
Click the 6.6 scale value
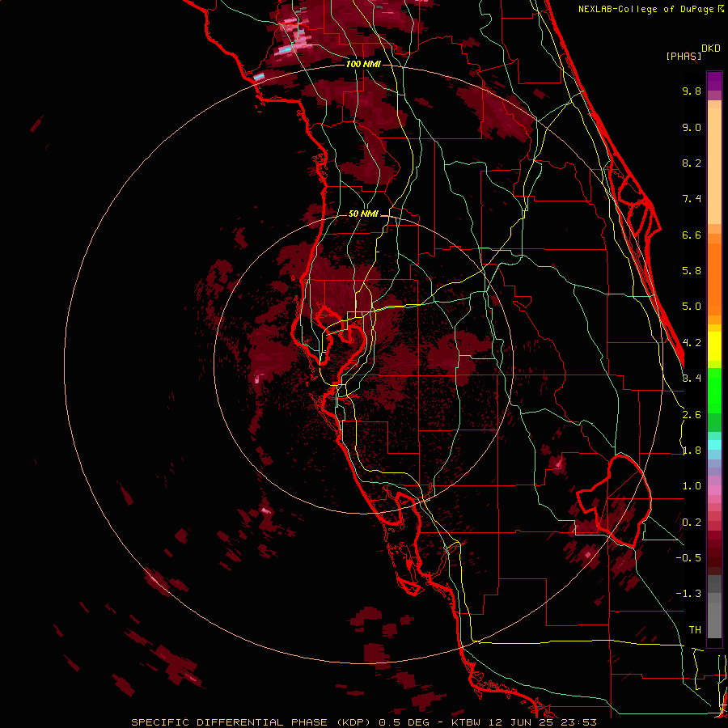(x=692, y=235)
